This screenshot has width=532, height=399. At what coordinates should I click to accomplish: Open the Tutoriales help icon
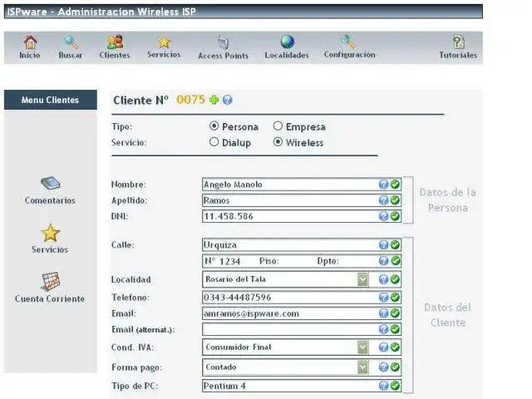pyautogui.click(x=458, y=42)
